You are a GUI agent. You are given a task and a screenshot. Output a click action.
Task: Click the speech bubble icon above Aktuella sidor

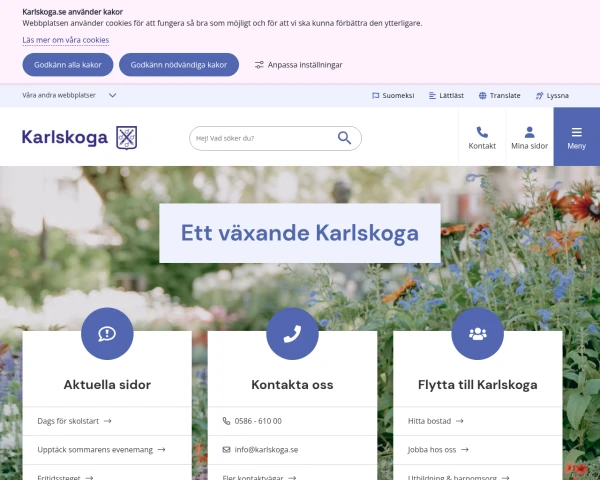[107, 333]
